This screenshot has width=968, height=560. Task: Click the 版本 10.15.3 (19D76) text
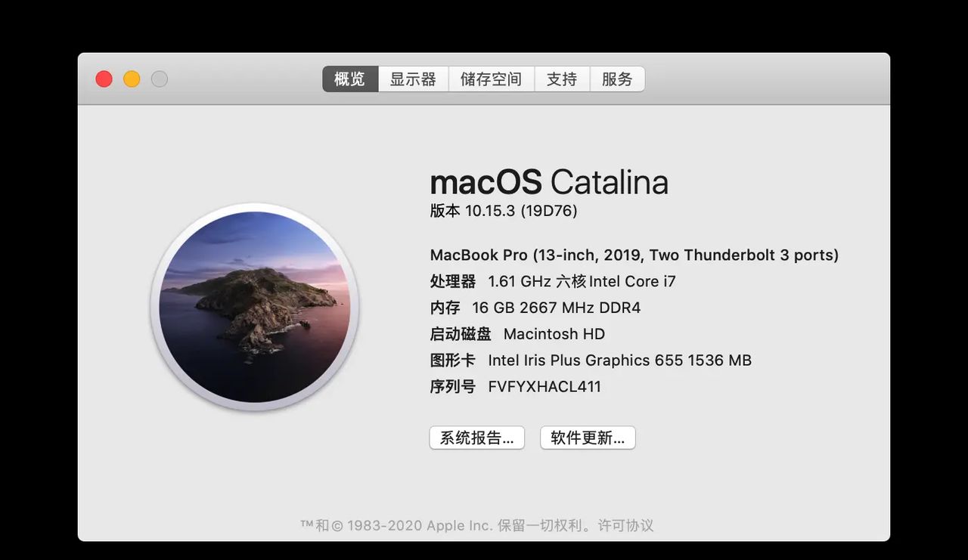click(x=504, y=211)
